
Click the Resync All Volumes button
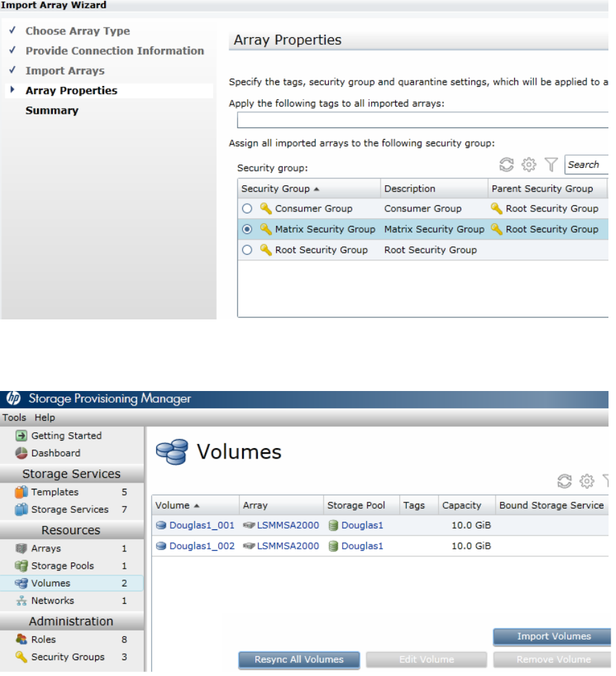click(x=299, y=659)
